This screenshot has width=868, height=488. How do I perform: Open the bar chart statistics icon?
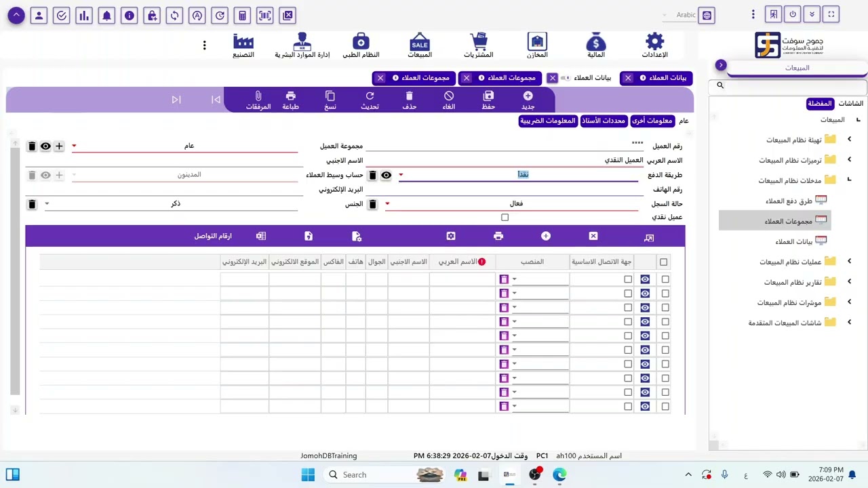click(x=84, y=15)
